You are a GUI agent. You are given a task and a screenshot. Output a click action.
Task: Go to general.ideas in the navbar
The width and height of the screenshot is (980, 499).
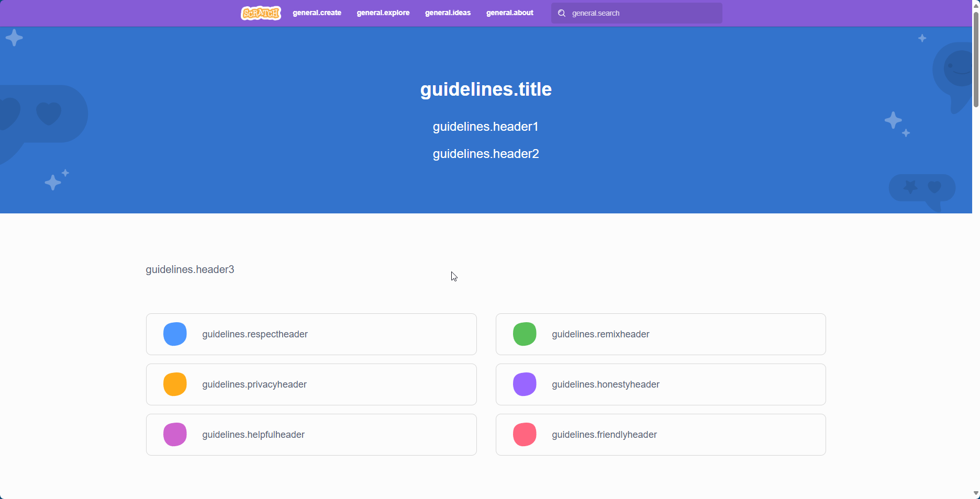click(x=448, y=13)
